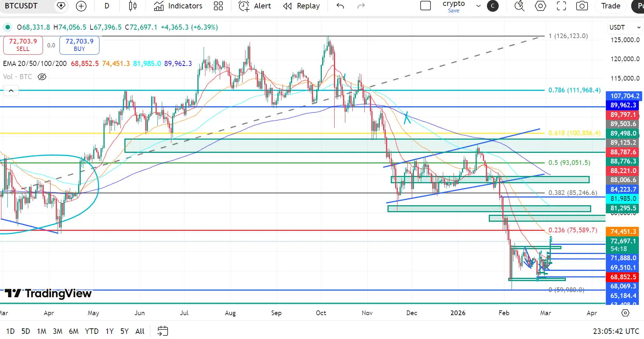Save the crypto chart layout
Image resolution: width=644 pixels, height=339 pixels.
click(x=454, y=11)
